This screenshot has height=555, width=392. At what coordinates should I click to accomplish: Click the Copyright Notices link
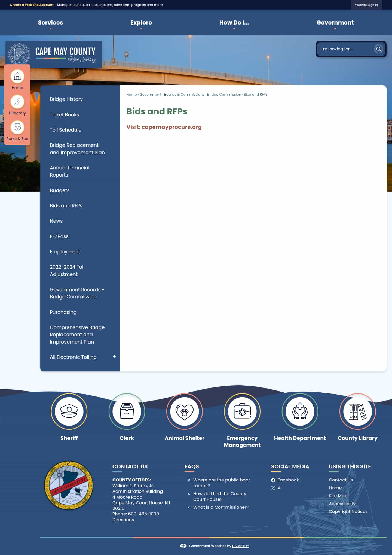click(348, 511)
